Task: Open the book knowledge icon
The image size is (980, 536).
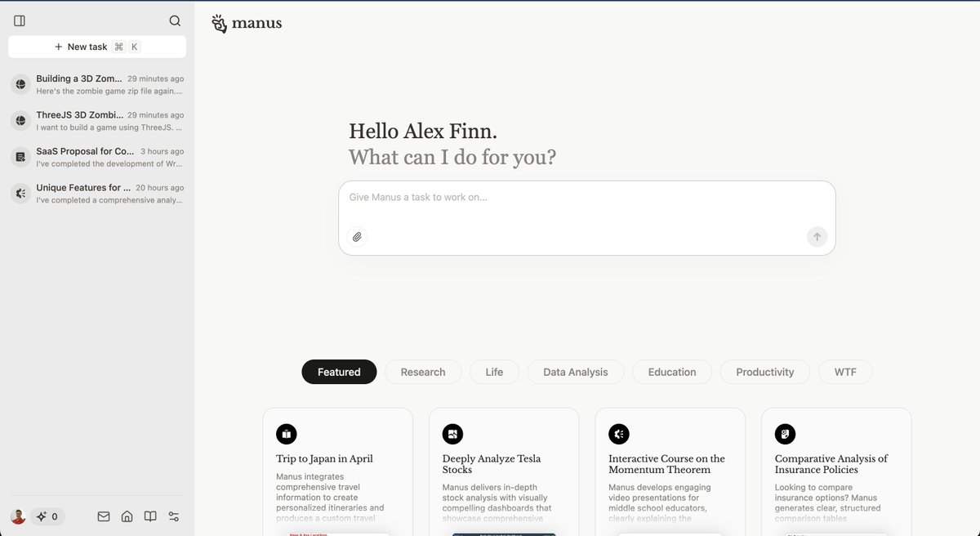Action: coord(150,516)
